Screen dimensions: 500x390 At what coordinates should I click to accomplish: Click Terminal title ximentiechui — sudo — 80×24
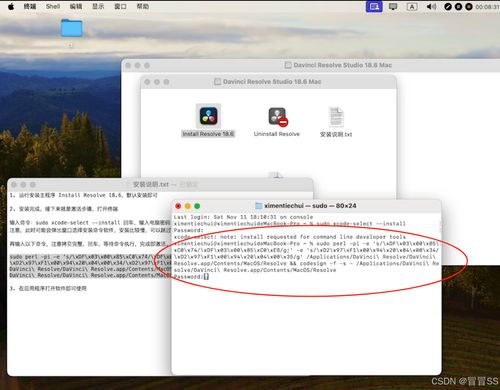click(310, 206)
